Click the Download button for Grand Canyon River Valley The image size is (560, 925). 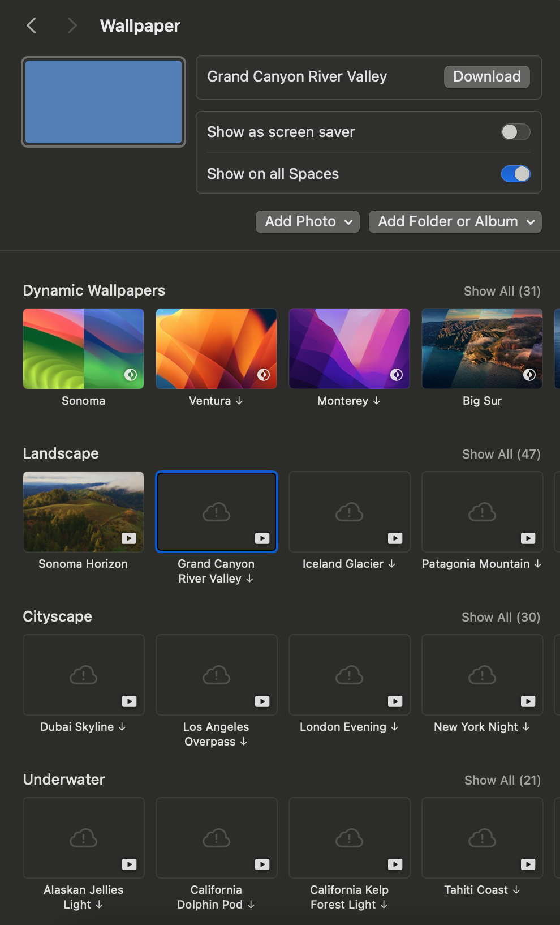[487, 77]
